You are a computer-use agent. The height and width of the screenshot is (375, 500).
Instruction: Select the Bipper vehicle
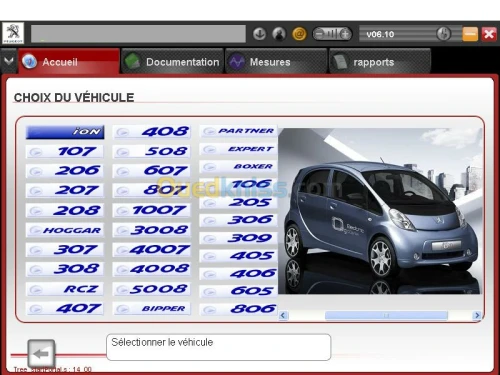152,309
